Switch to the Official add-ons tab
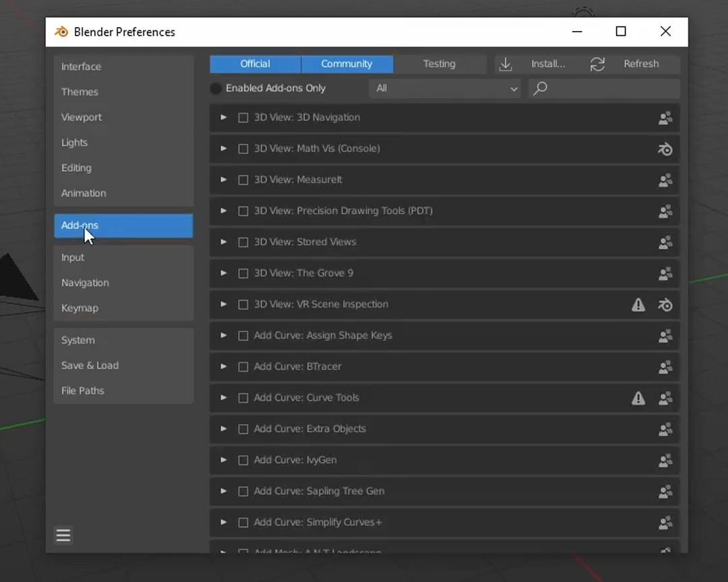 pyautogui.click(x=255, y=63)
